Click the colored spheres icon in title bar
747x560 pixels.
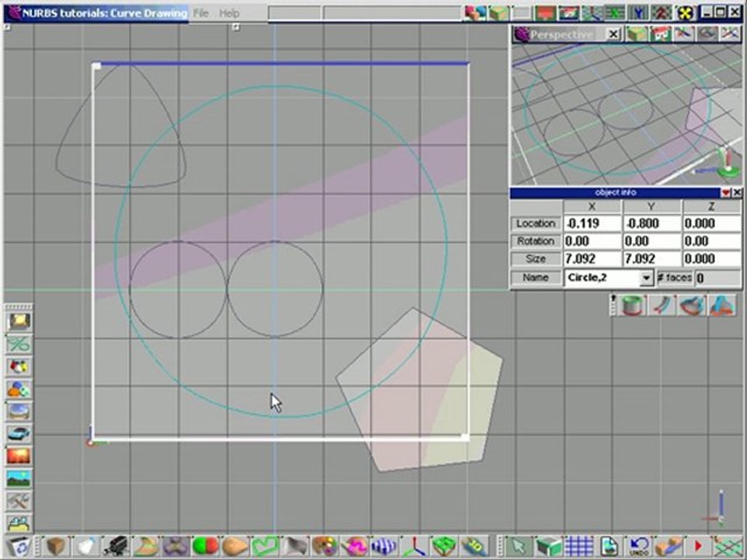click(x=475, y=13)
